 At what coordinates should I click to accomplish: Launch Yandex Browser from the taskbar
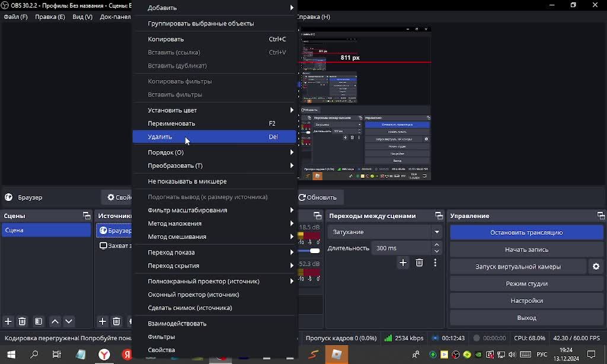pyautogui.click(x=104, y=355)
